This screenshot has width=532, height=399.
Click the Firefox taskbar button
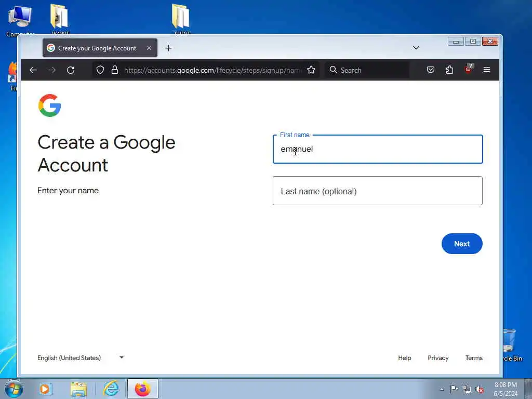(143, 389)
